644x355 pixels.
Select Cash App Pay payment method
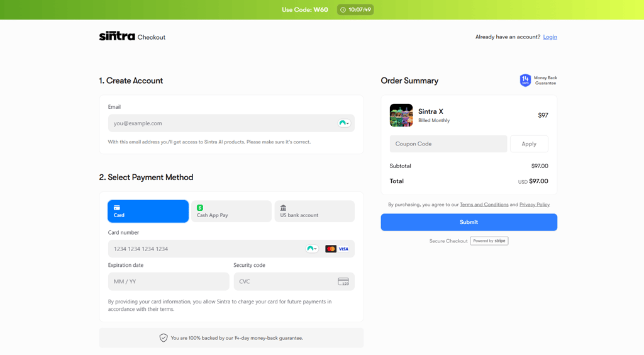click(231, 211)
